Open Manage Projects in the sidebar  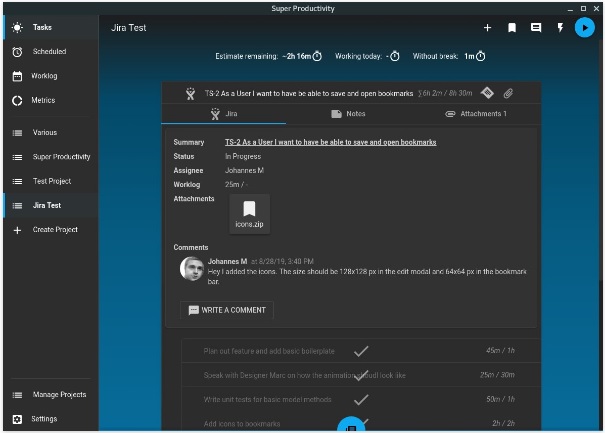pyautogui.click(x=50, y=394)
